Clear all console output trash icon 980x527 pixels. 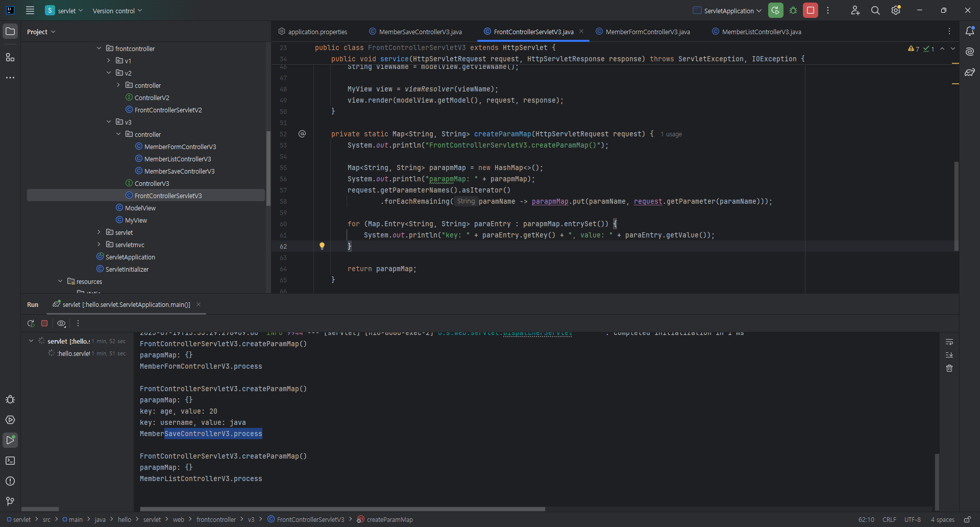[949, 368]
